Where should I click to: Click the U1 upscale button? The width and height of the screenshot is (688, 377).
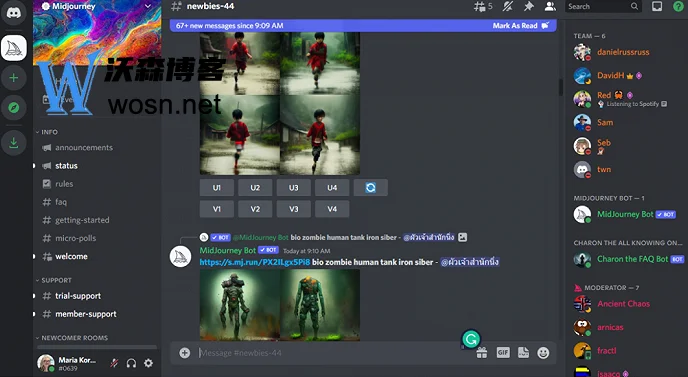[x=217, y=187]
